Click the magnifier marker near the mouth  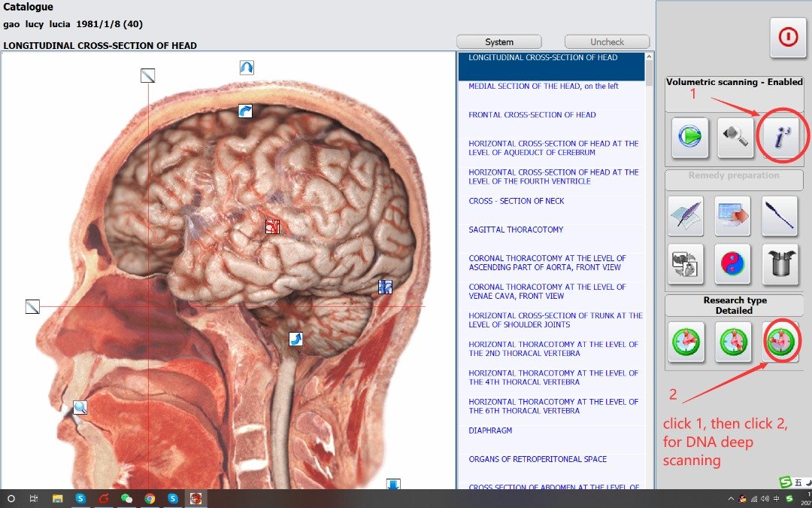click(80, 408)
